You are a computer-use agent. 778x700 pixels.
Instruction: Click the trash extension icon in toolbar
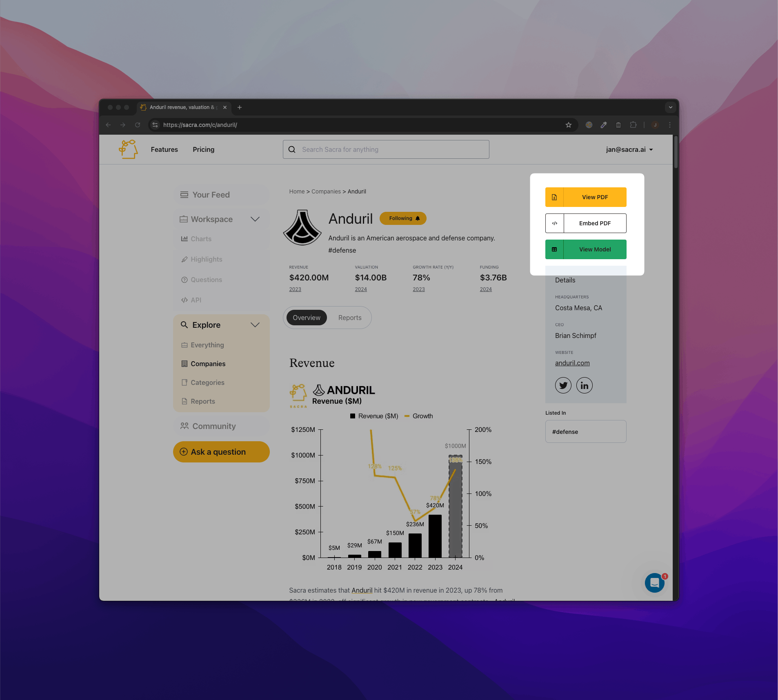(x=618, y=125)
